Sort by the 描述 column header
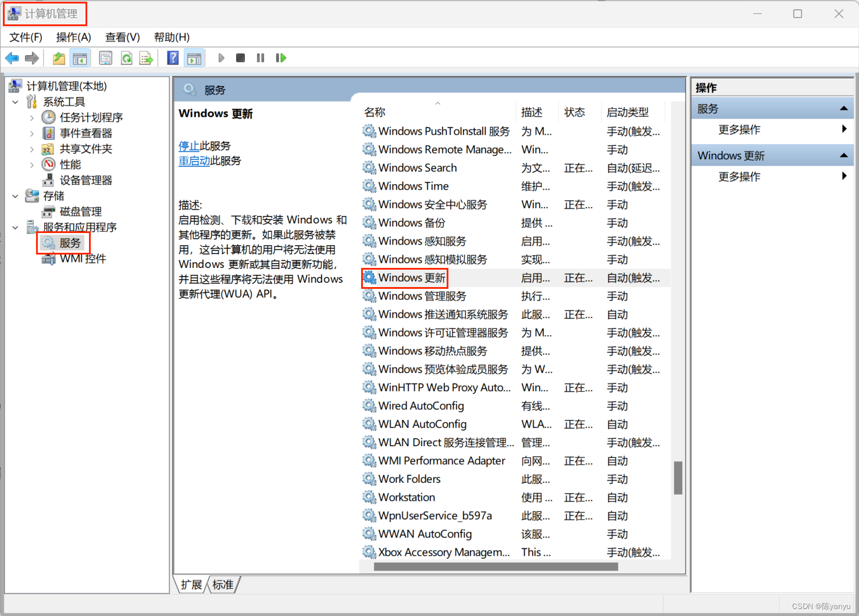 click(x=537, y=112)
